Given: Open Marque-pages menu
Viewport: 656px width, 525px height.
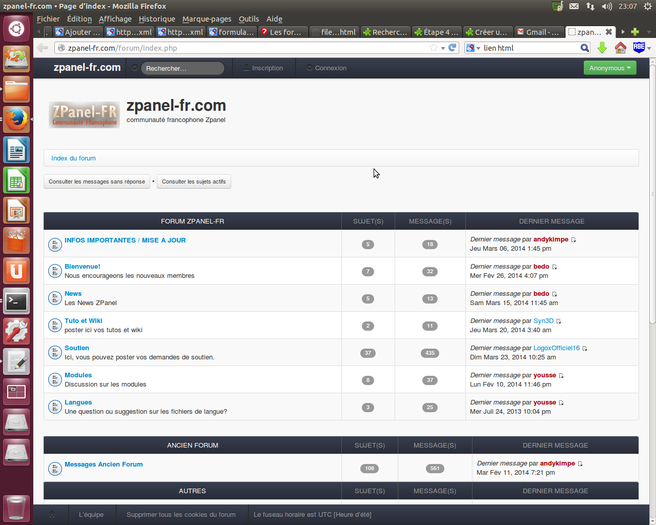Looking at the screenshot, I should (207, 19).
